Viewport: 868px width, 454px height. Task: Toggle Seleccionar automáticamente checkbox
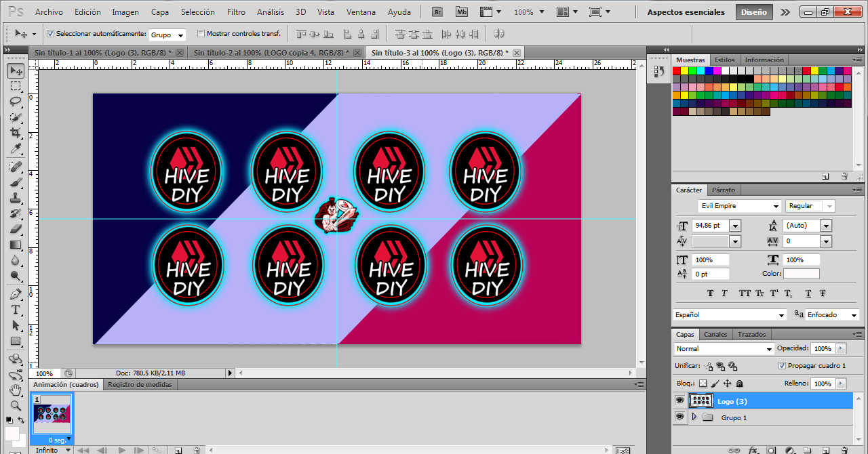(x=51, y=34)
